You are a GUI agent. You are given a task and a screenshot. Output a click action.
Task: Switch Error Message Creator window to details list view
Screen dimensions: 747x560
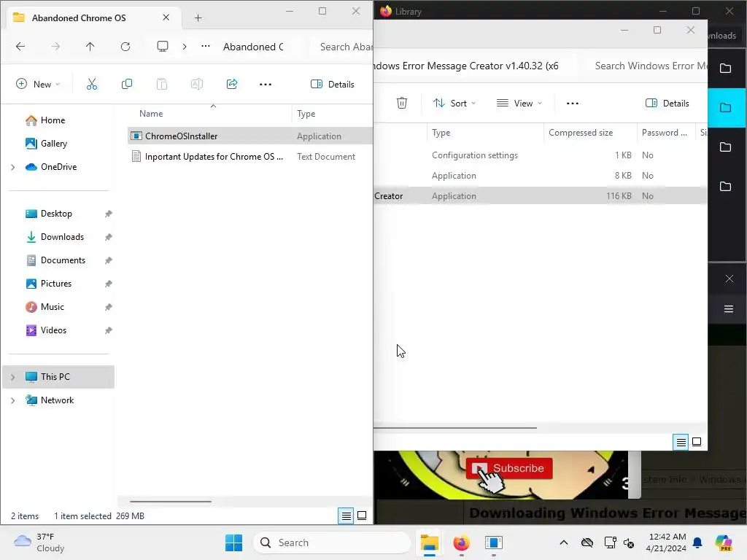[681, 443]
